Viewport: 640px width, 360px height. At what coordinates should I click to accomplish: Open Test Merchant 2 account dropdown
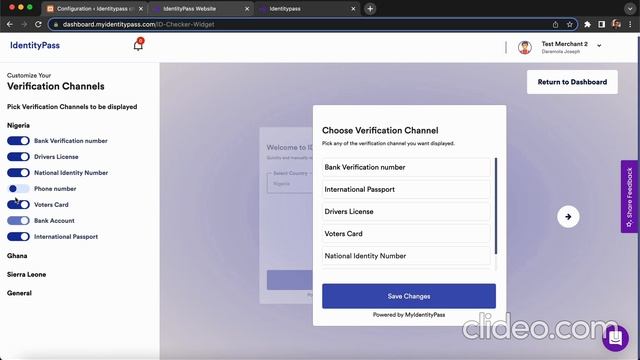[x=599, y=45]
